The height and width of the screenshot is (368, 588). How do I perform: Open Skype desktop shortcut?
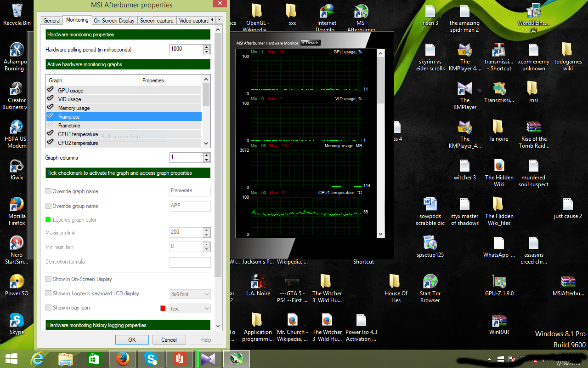(17, 324)
